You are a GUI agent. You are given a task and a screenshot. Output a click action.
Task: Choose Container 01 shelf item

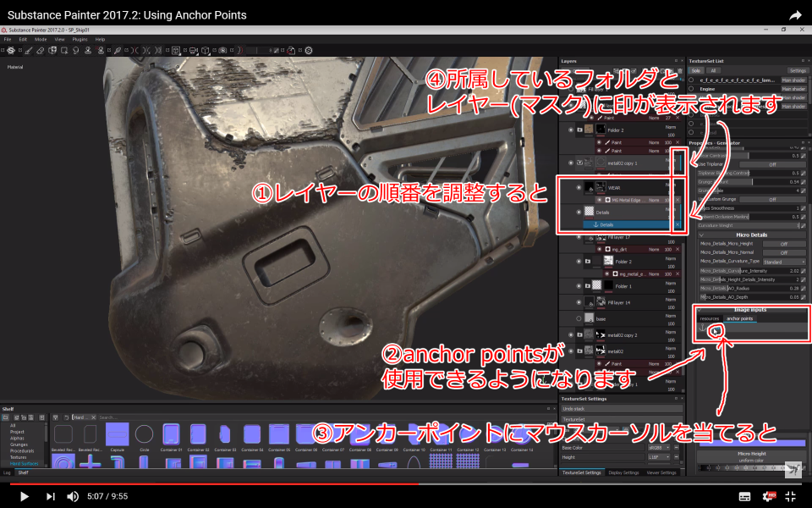point(171,434)
